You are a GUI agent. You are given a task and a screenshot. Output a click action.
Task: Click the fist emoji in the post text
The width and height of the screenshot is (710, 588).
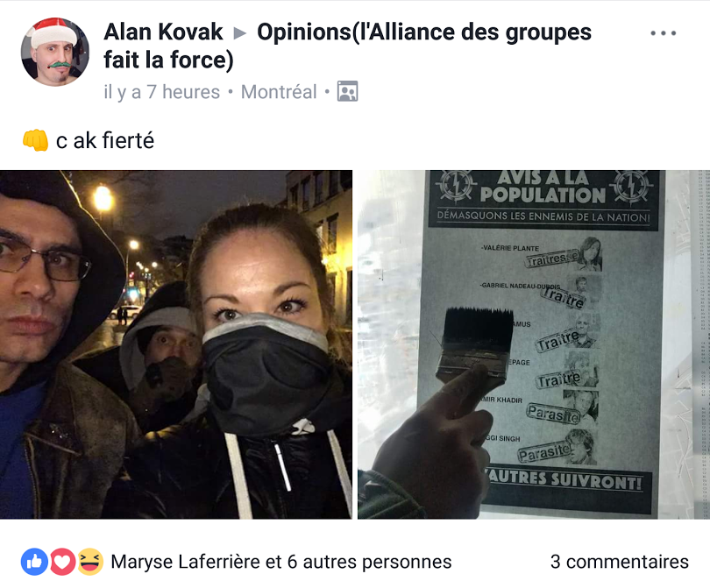click(x=35, y=140)
